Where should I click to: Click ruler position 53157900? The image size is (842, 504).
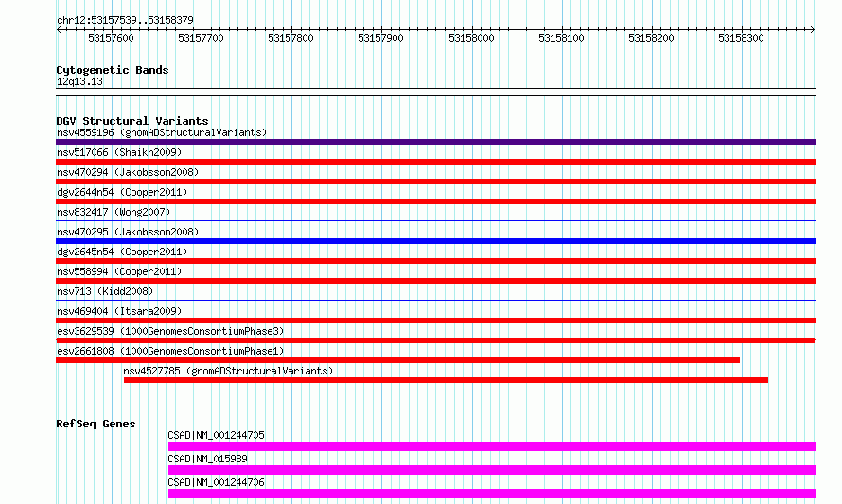click(380, 38)
